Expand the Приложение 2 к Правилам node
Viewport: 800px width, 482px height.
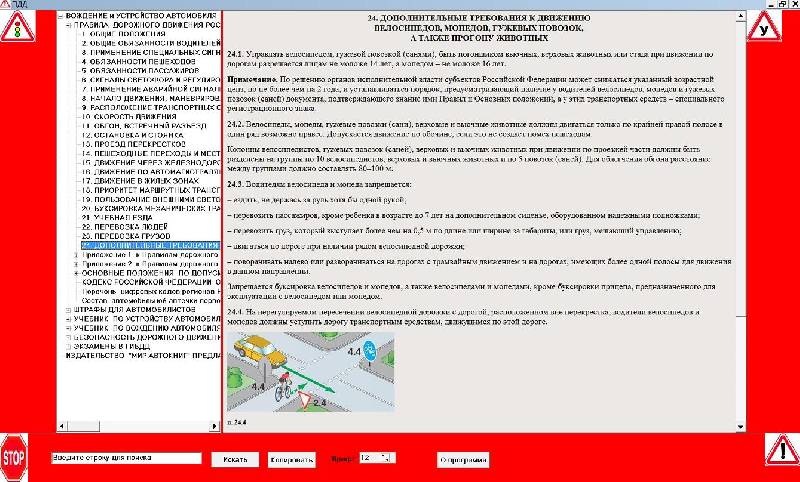pyautogui.click(x=76, y=263)
